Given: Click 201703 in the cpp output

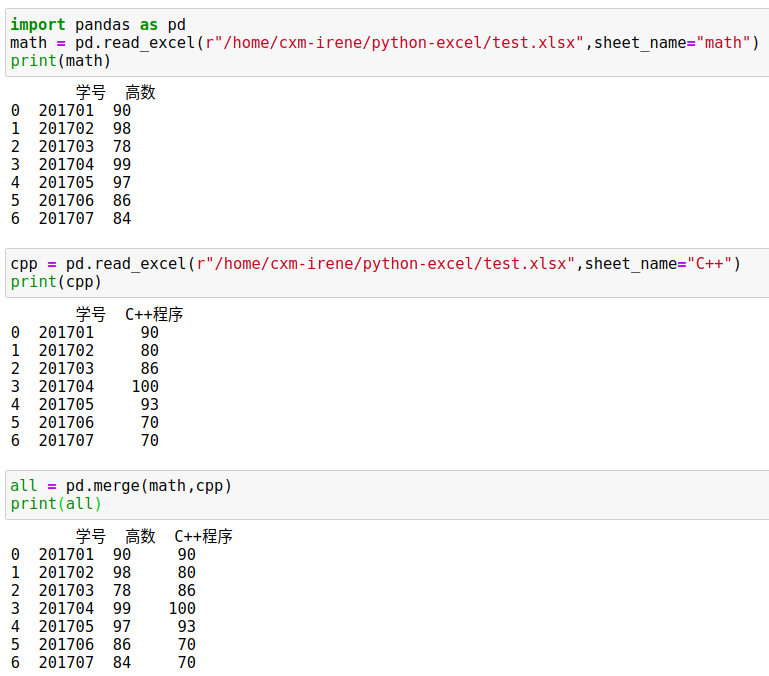Looking at the screenshot, I should tap(66, 368).
